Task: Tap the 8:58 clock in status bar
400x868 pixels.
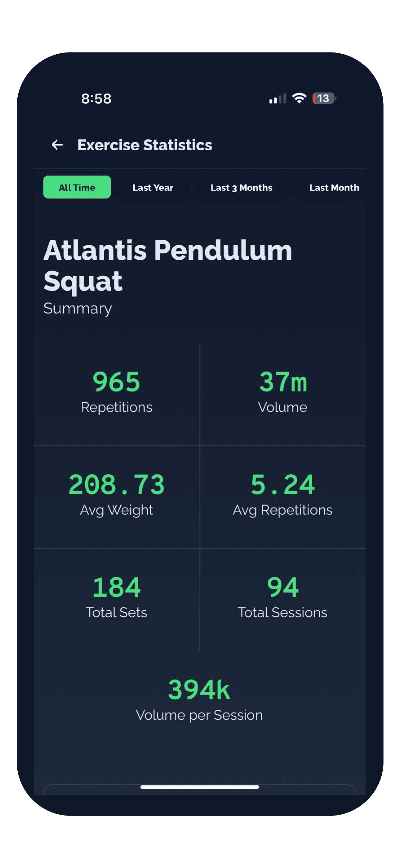Action: 96,99
